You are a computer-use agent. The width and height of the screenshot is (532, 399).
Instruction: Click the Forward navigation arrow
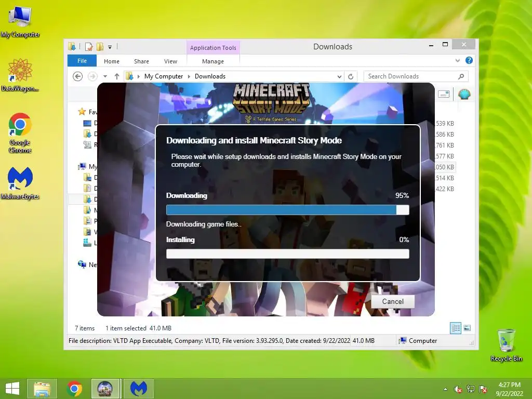92,76
